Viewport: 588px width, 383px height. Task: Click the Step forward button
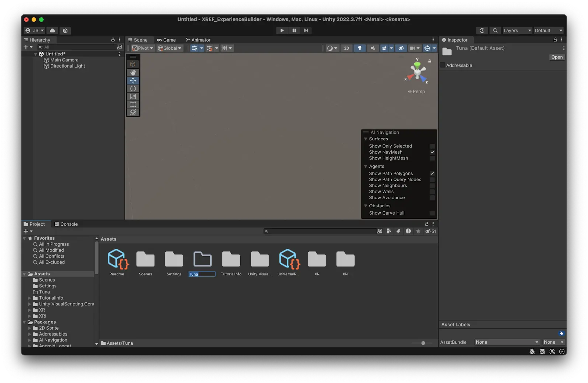[306, 31]
